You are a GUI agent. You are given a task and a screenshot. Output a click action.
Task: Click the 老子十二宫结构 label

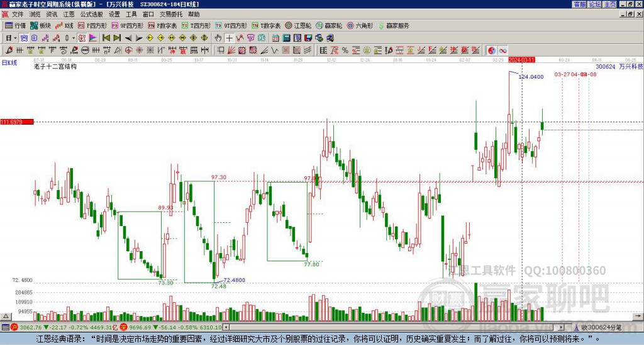[x=55, y=66]
